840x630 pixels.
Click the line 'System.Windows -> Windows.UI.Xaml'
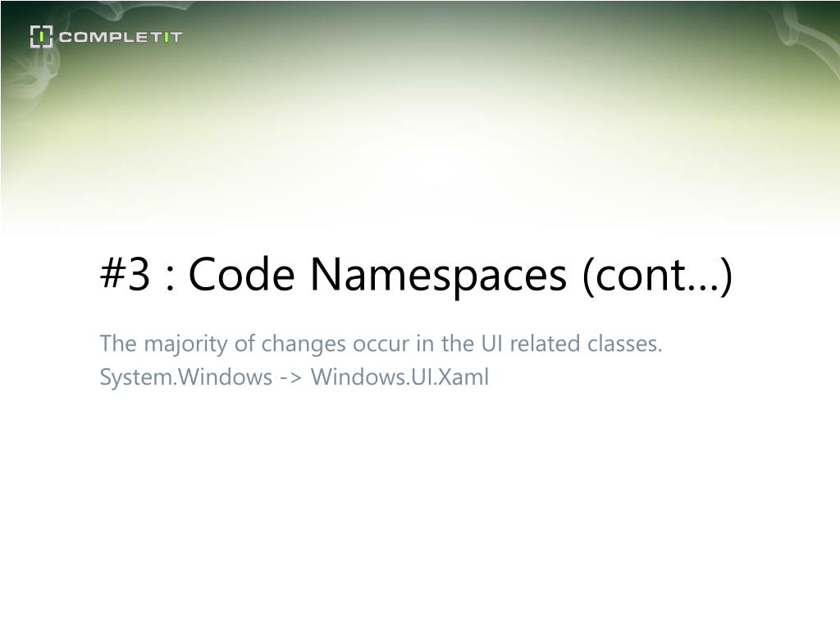pyautogui.click(x=294, y=377)
